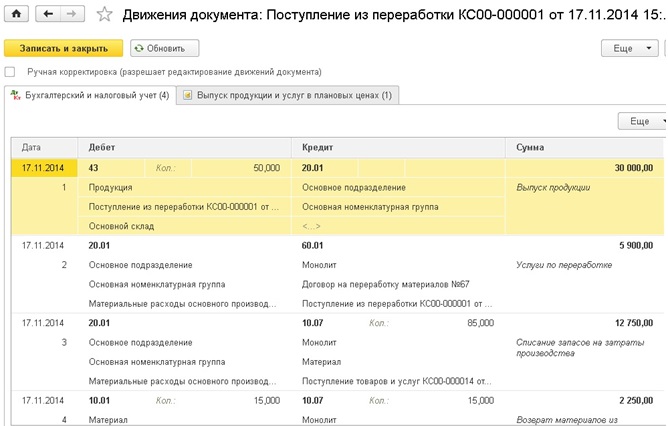Image resolution: width=668 pixels, height=426 pixels.
Task: Click the Дебет column header
Action: point(184,147)
